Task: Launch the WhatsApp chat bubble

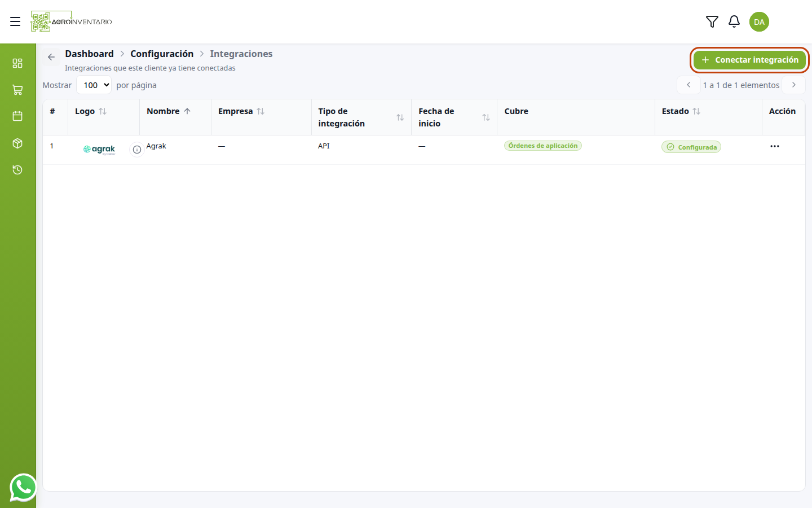Action: tap(23, 487)
